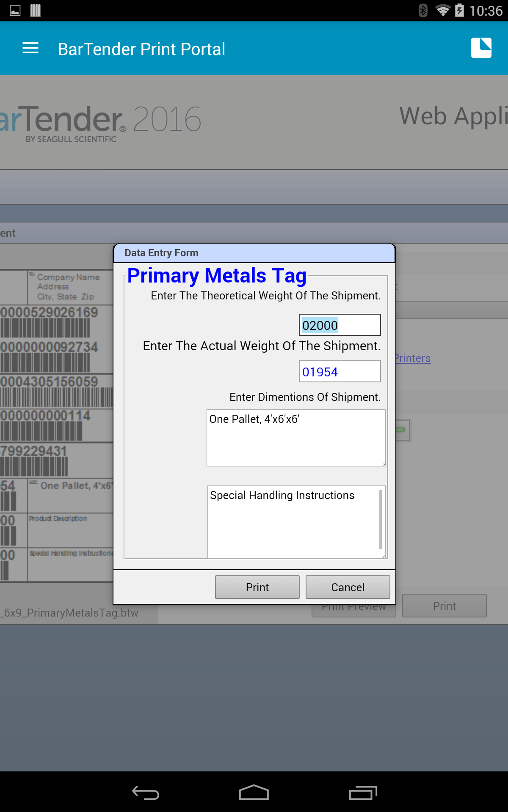Click the BarTender Print Portal title
This screenshot has height=812, width=508.
pos(141,49)
